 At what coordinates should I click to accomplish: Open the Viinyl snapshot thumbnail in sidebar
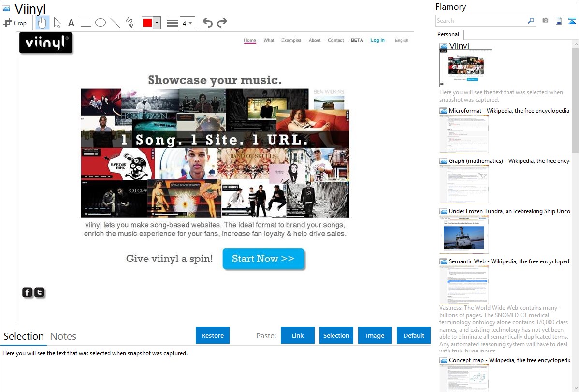click(x=465, y=68)
